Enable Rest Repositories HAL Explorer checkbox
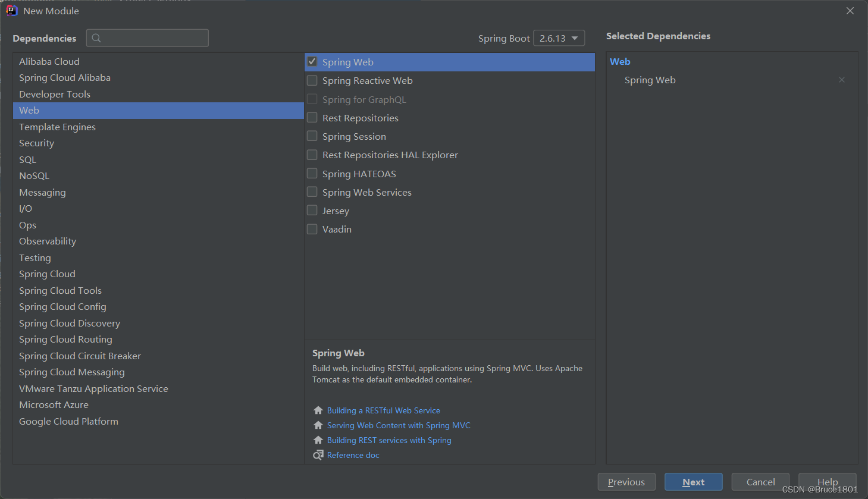This screenshot has height=499, width=868. tap(312, 155)
